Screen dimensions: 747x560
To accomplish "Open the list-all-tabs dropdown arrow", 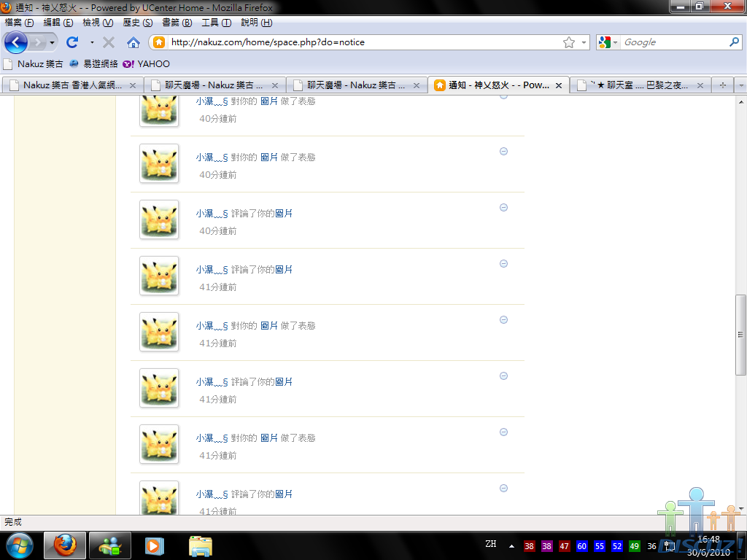I will click(740, 86).
